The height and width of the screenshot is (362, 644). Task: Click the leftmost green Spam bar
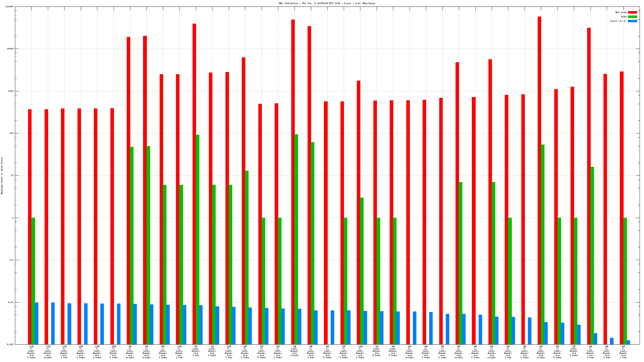33,280
